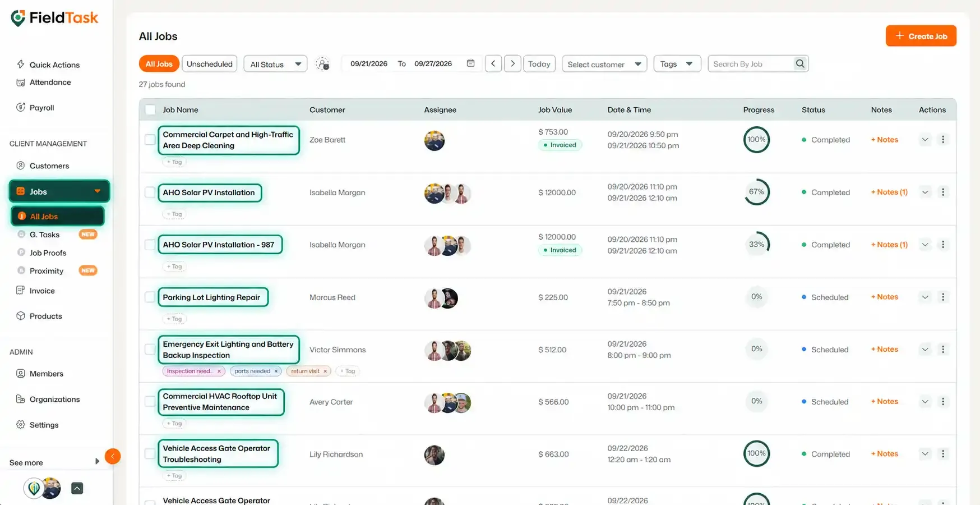This screenshot has width=980, height=505.
Task: Go to previous week arrow
Action: click(x=493, y=64)
